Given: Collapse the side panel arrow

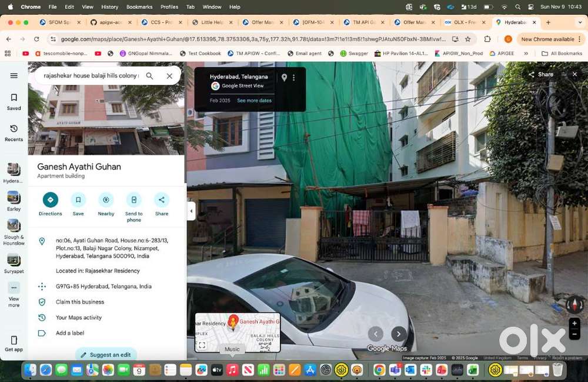Looking at the screenshot, I should pyautogui.click(x=191, y=211).
